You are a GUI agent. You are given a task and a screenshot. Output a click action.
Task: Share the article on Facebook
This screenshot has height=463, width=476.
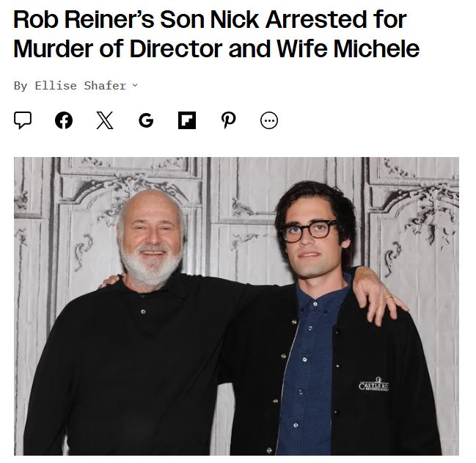[x=64, y=120]
